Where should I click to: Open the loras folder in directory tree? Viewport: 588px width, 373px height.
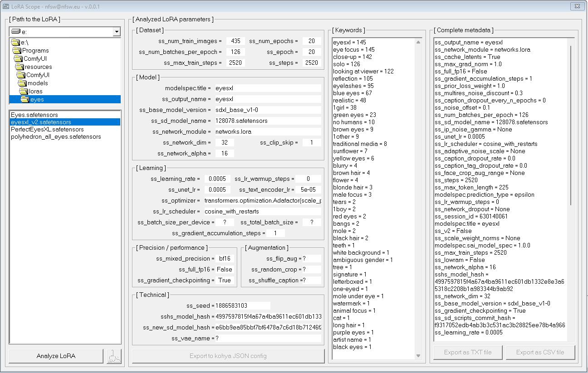tap(35, 91)
